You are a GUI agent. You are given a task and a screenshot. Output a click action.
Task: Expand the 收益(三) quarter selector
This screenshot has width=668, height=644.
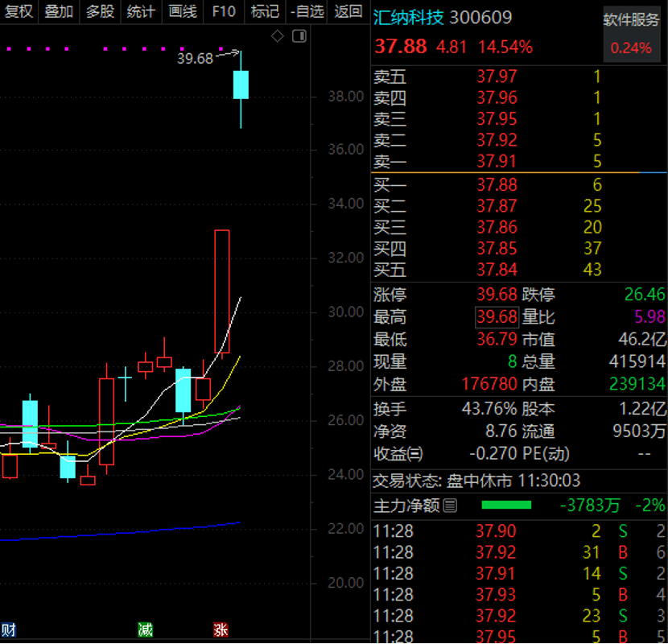(398, 454)
